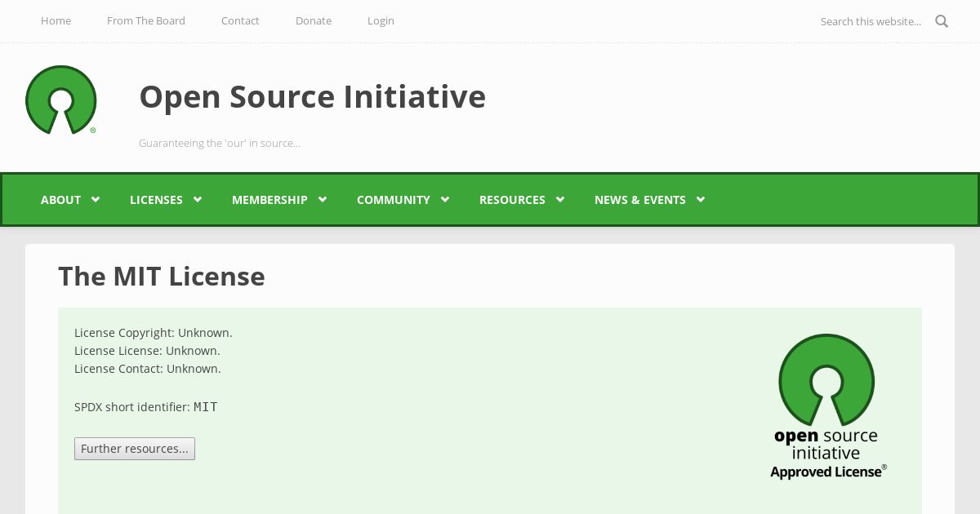Visit the Donate page
The image size is (980, 514).
(x=314, y=20)
